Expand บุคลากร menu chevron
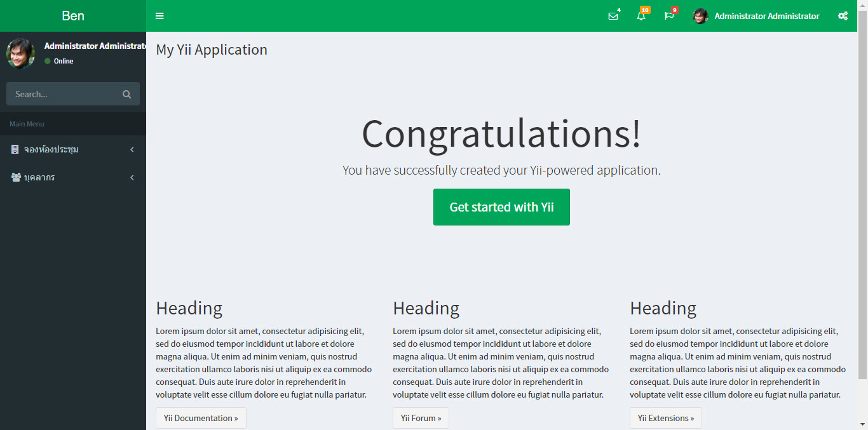Screen dimensions: 868x430 (x=132, y=177)
